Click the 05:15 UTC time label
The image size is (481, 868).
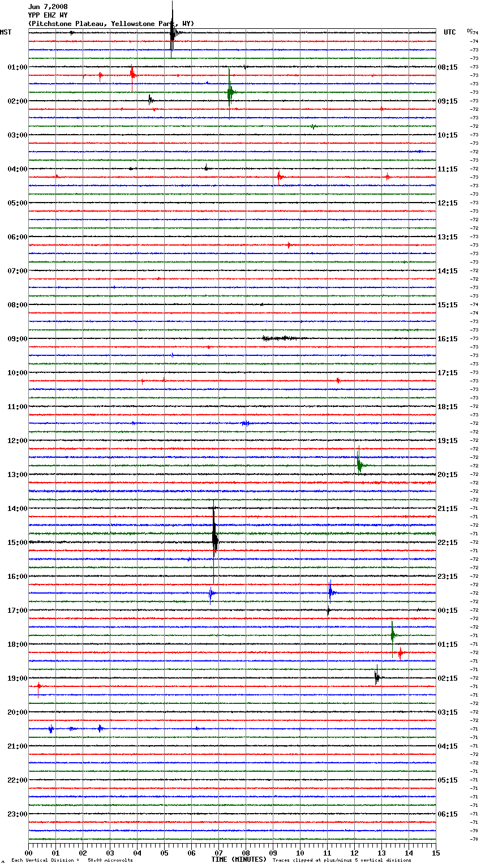pos(448,780)
